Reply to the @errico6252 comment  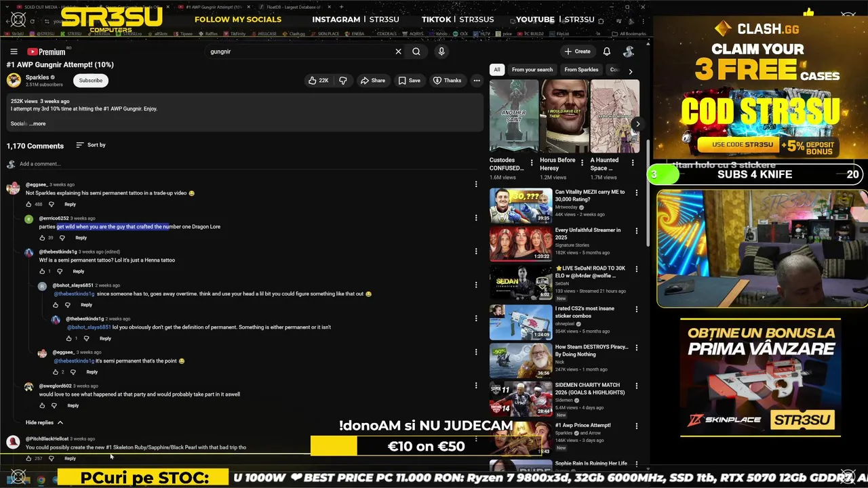(81, 238)
